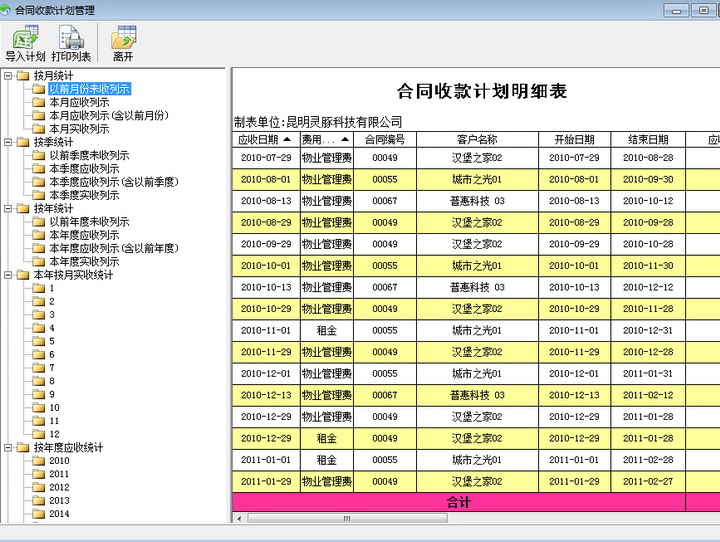
Task: Click folder icon next to month 12
Action: coord(39,434)
